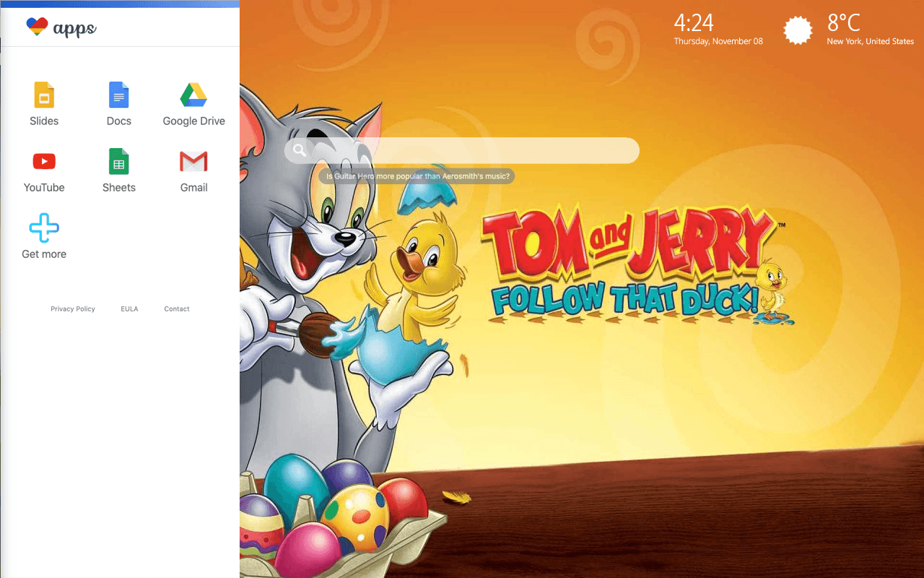Click the YouTube play icon
This screenshot has width=924, height=578.
click(x=44, y=162)
